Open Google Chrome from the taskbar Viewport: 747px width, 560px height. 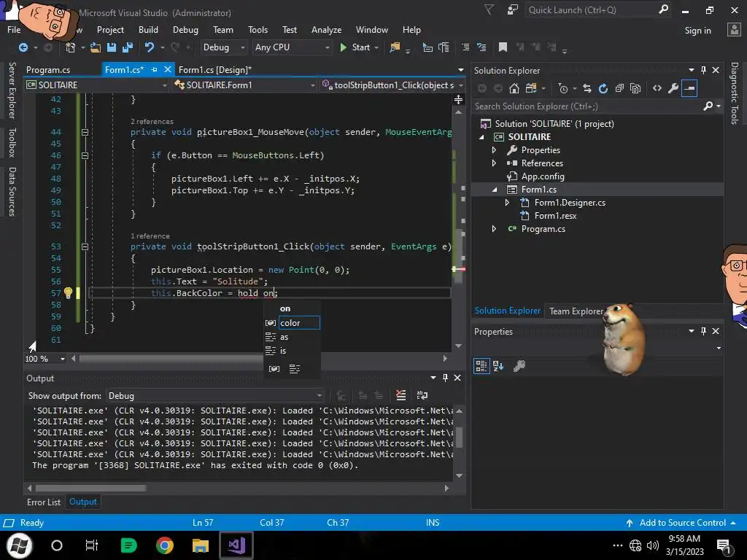coord(164,545)
